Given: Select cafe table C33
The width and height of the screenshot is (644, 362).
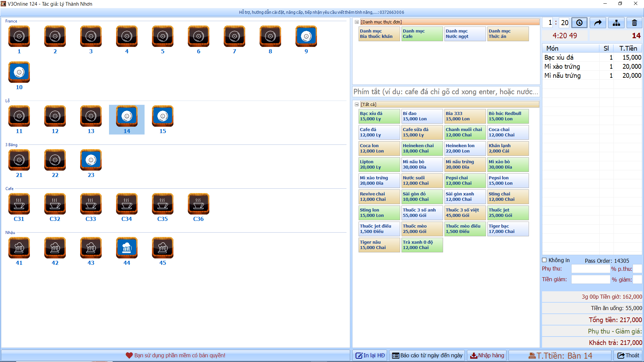Looking at the screenshot, I should [91, 204].
